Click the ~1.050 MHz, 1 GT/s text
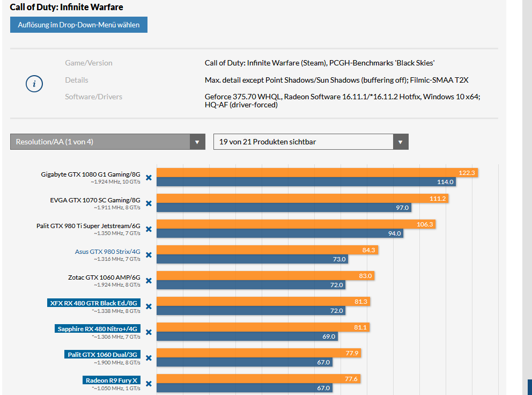Screen dimensions: 532x395 (116, 388)
